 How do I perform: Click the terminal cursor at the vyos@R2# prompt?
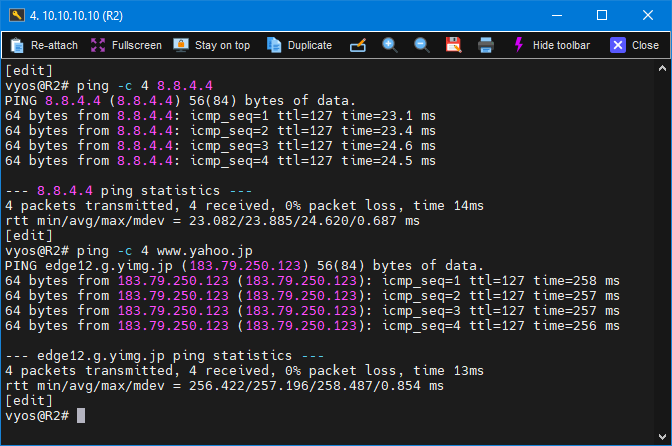81,416
